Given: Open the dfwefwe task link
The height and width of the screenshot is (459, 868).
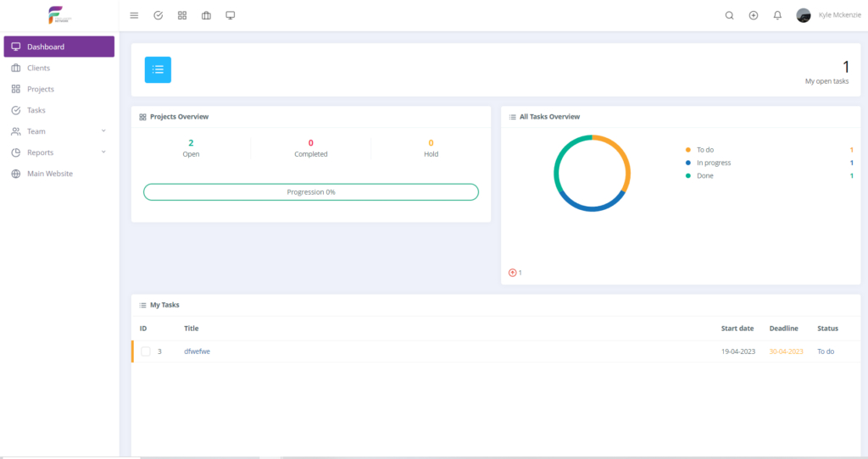Looking at the screenshot, I should [197, 351].
